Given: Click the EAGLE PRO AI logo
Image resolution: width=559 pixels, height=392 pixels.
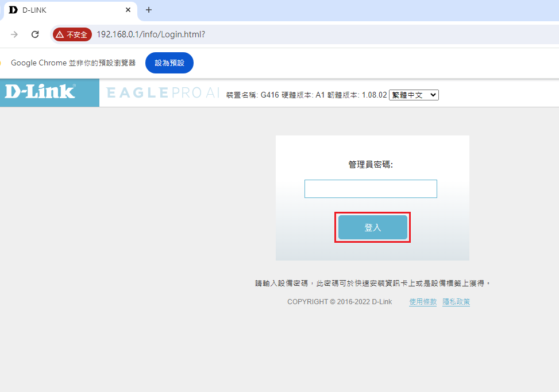Looking at the screenshot, I should pos(163,93).
